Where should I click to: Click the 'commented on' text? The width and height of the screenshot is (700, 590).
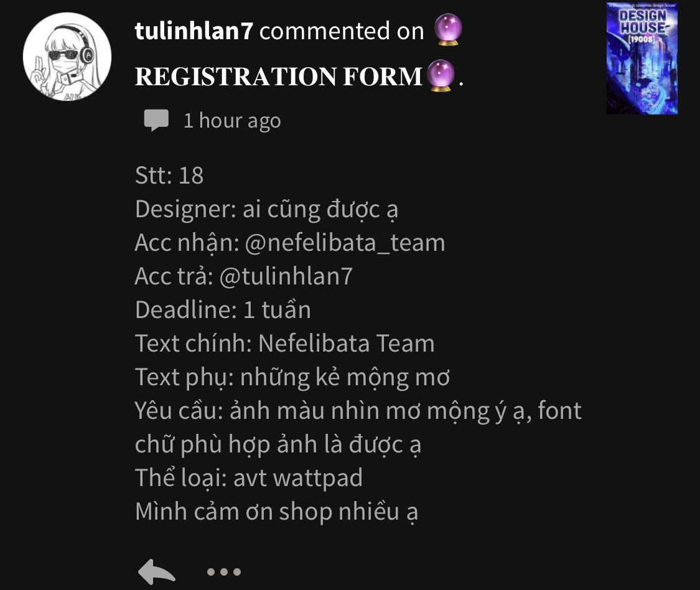coord(342,31)
